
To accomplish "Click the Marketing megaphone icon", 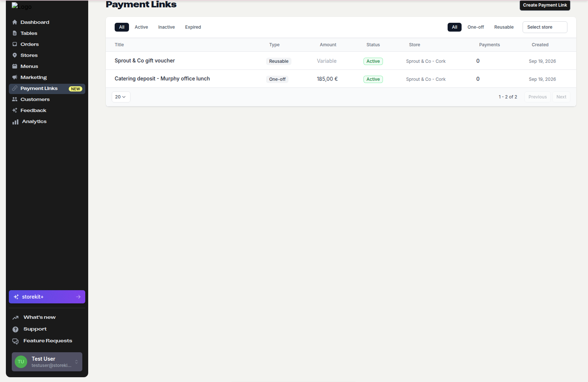I will (15, 78).
